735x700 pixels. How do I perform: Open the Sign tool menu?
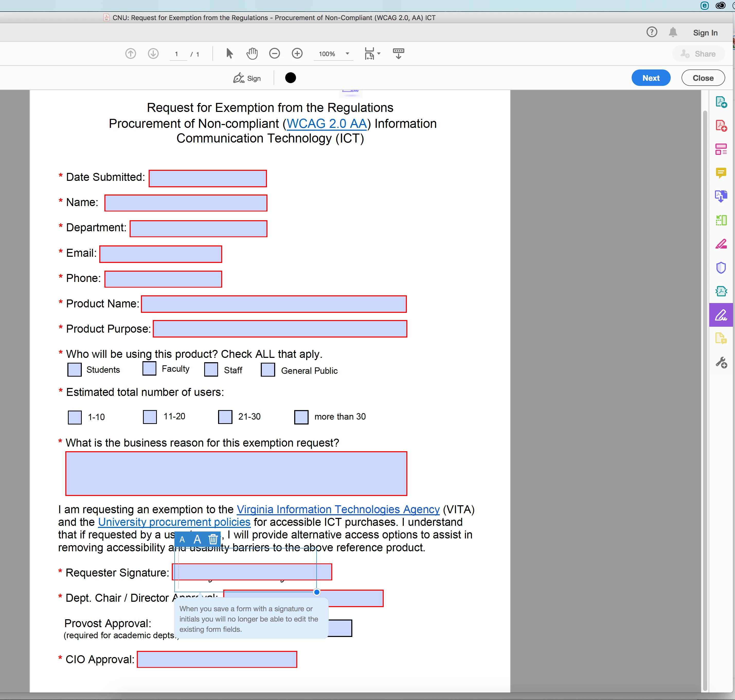(247, 78)
